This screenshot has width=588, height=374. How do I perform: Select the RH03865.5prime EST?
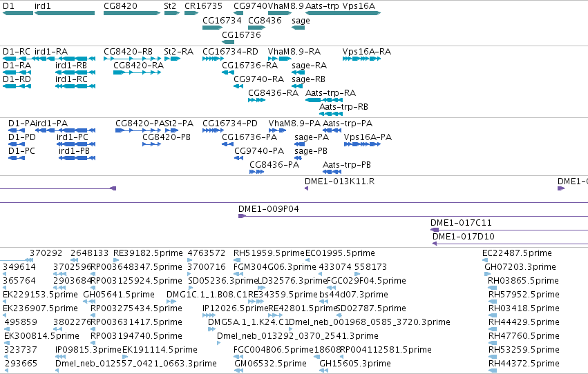click(x=493, y=288)
